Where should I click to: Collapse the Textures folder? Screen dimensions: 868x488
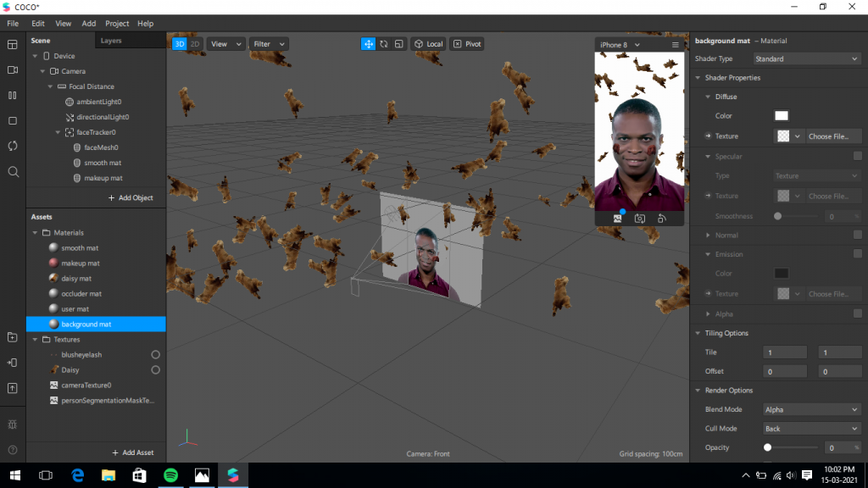36,340
